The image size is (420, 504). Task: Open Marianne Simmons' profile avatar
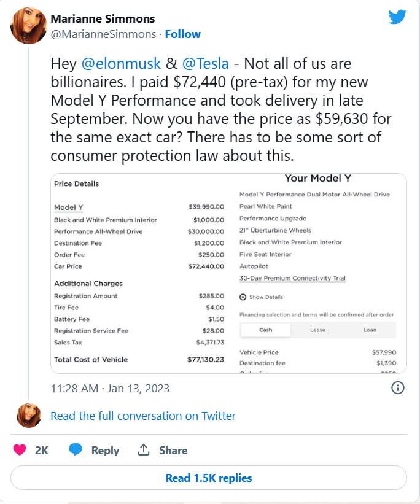click(29, 26)
